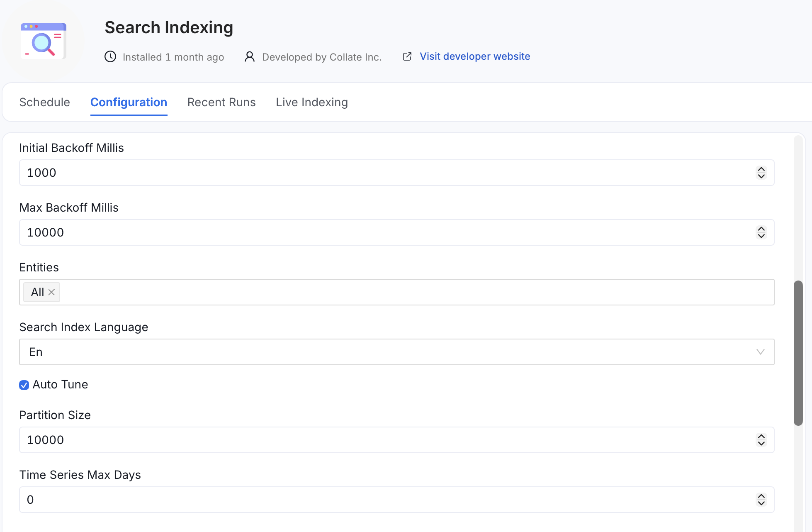Click the Time Series Max Days field

(396, 500)
